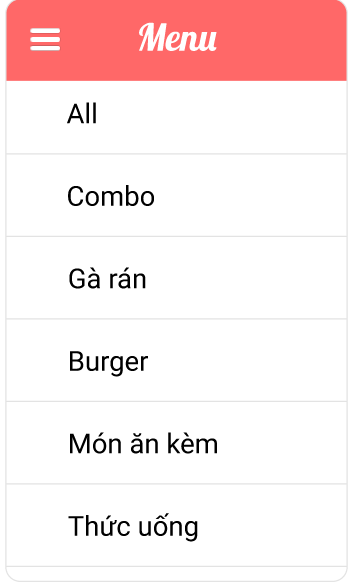361x587 pixels.
Task: Filter the food list to Burger
Action: [176, 360]
